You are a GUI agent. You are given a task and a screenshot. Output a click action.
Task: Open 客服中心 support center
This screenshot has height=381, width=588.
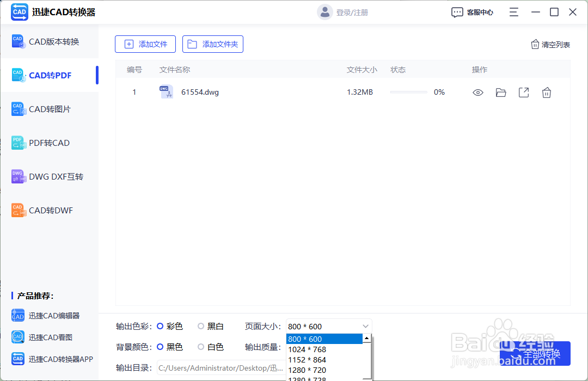point(472,13)
